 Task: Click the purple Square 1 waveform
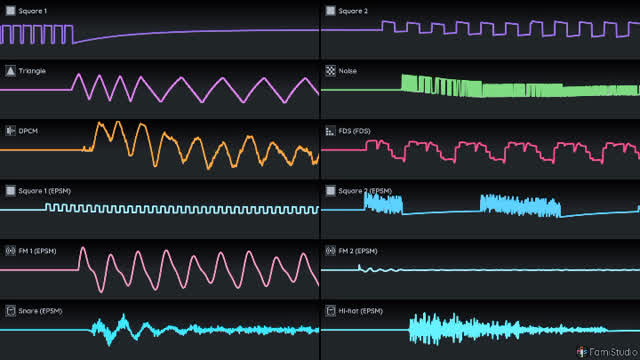[159, 33]
